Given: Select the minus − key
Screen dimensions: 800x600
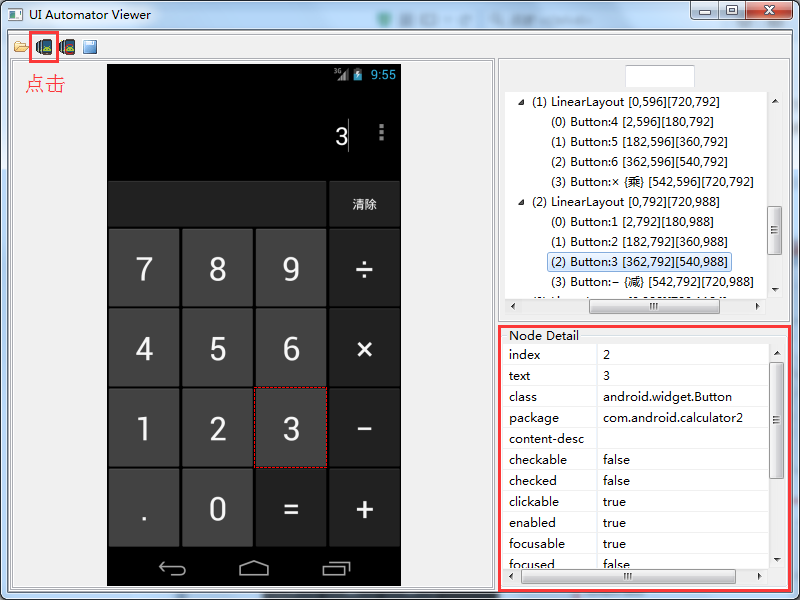Looking at the screenshot, I should click(x=364, y=428).
